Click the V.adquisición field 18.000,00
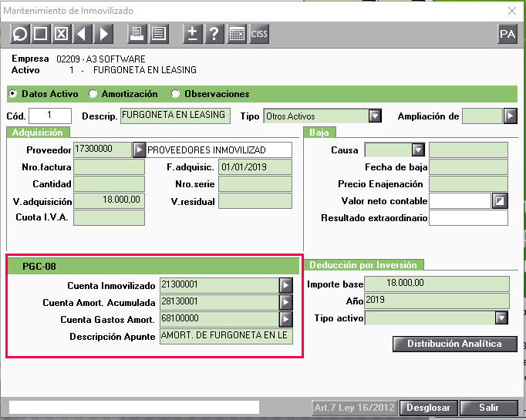The height and width of the screenshot is (420, 526). [109, 200]
